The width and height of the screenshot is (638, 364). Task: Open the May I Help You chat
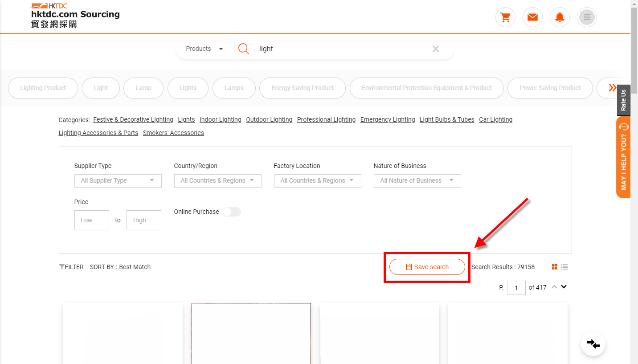coord(623,157)
